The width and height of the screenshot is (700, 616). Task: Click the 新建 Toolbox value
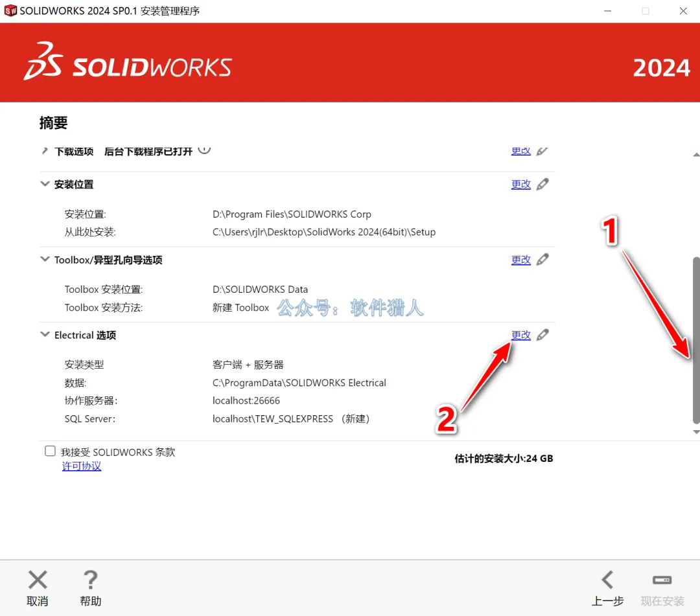pos(241,308)
